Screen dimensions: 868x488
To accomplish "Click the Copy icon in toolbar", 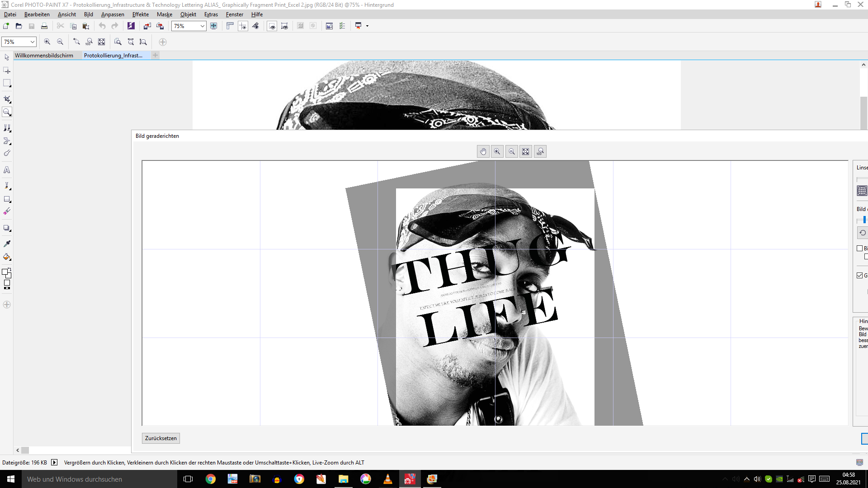I will 73,26.
